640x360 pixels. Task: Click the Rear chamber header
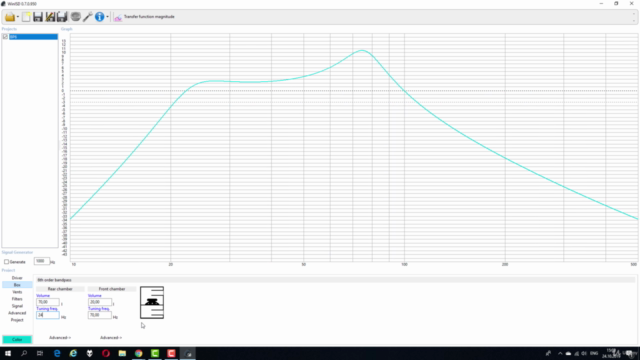pyautogui.click(x=60, y=289)
